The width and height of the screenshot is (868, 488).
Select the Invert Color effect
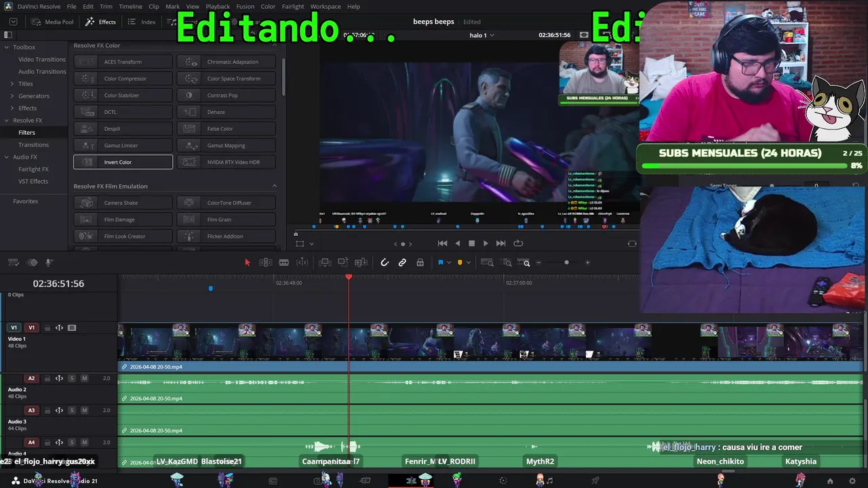coord(123,162)
